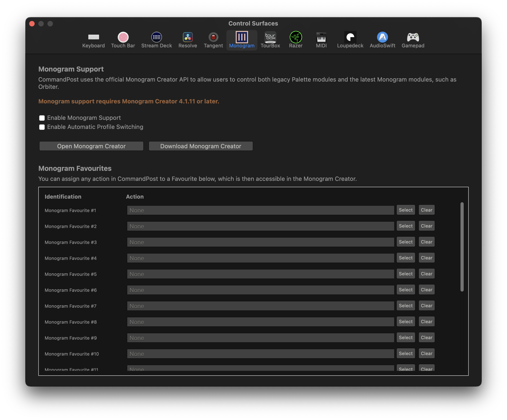Image resolution: width=507 pixels, height=420 pixels.
Task: Click Open Monogram Creator button
Action: click(91, 146)
